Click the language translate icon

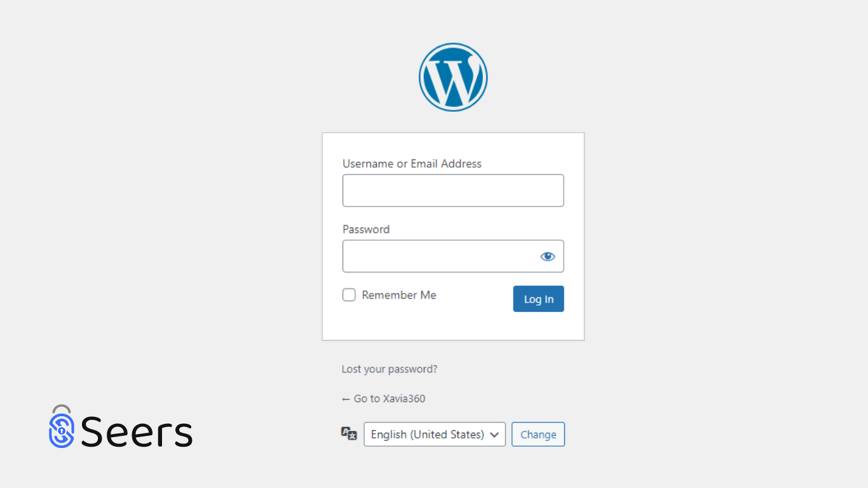click(349, 433)
